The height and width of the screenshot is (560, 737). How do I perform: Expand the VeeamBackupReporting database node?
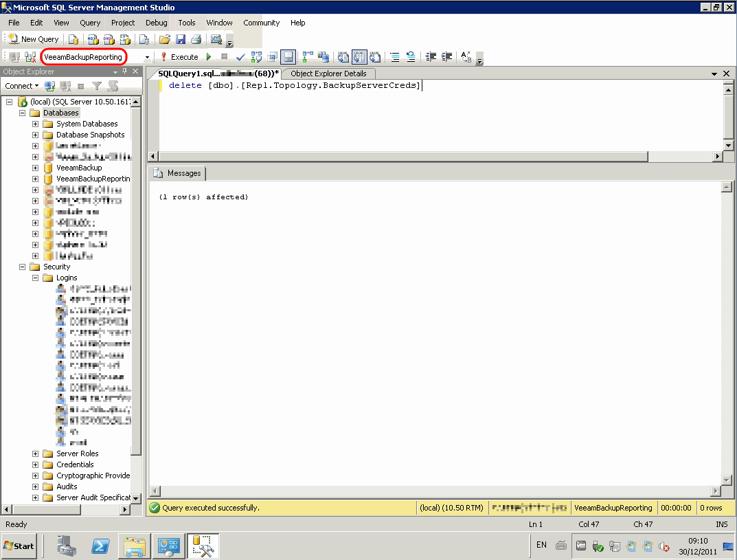point(35,179)
